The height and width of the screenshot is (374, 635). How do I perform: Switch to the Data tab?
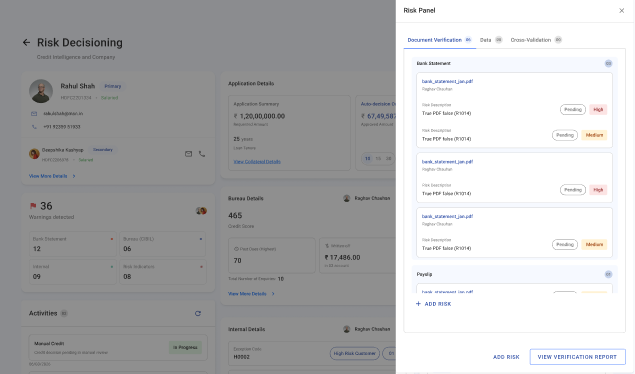(491, 40)
